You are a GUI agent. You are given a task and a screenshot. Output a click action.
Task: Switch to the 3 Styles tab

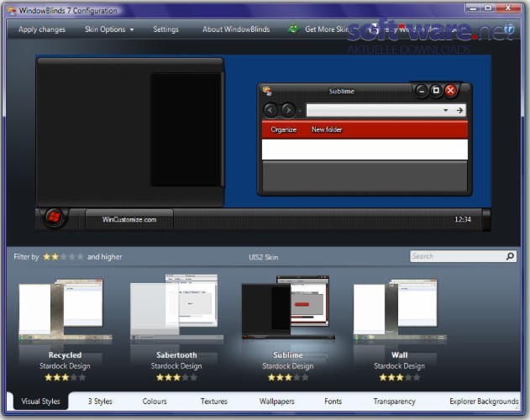point(100,402)
